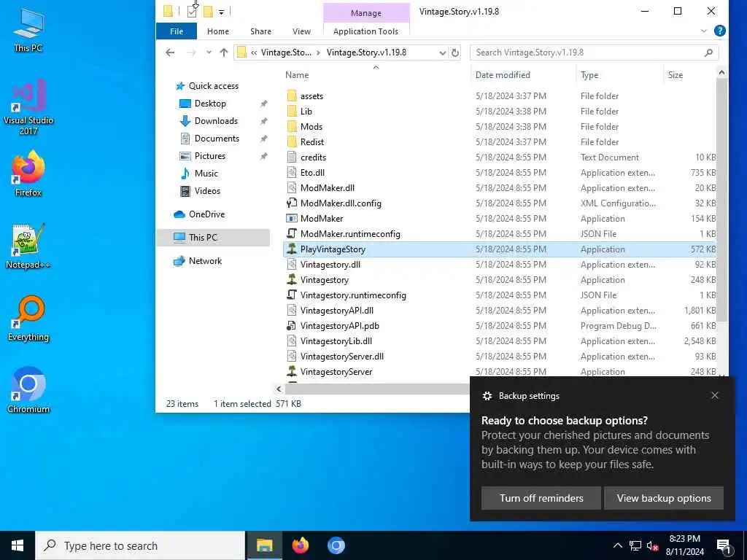The width and height of the screenshot is (747, 560).
Task: Open the recent locations dropdown arrow
Action: (209, 52)
